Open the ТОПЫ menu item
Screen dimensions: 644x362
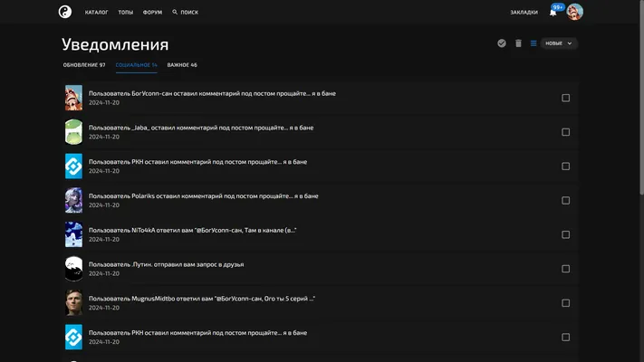[x=126, y=13]
